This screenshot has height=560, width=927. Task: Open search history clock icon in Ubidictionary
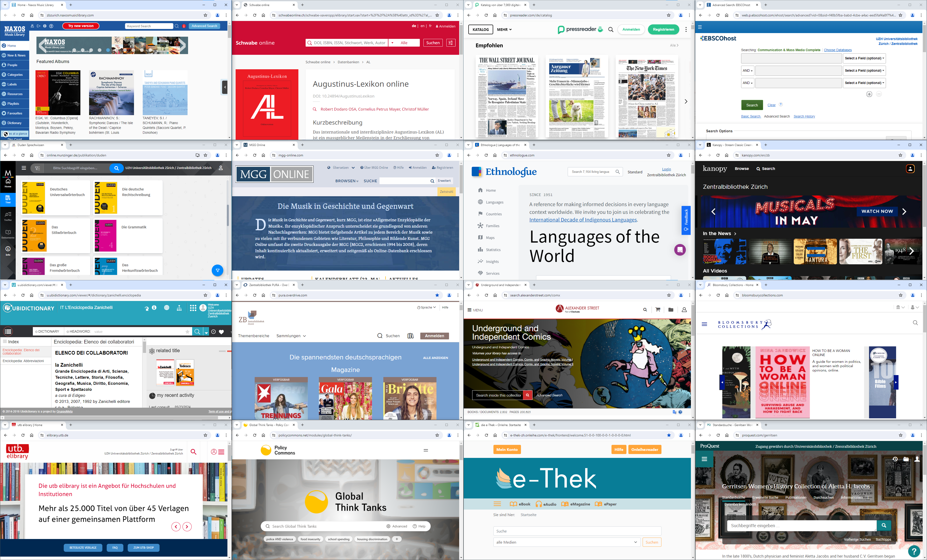[213, 332]
